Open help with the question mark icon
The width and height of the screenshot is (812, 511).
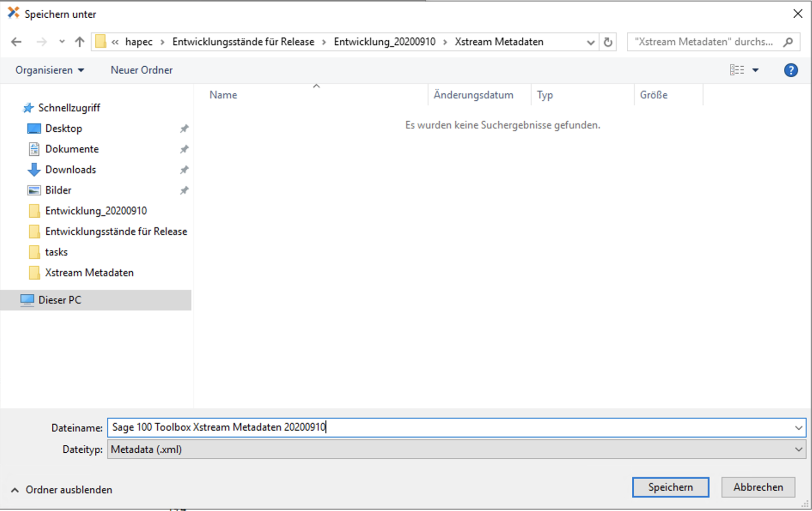pyautogui.click(x=791, y=70)
